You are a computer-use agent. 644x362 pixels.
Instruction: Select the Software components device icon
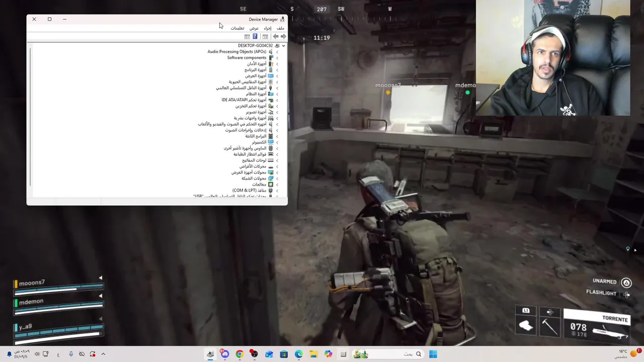click(271, 58)
